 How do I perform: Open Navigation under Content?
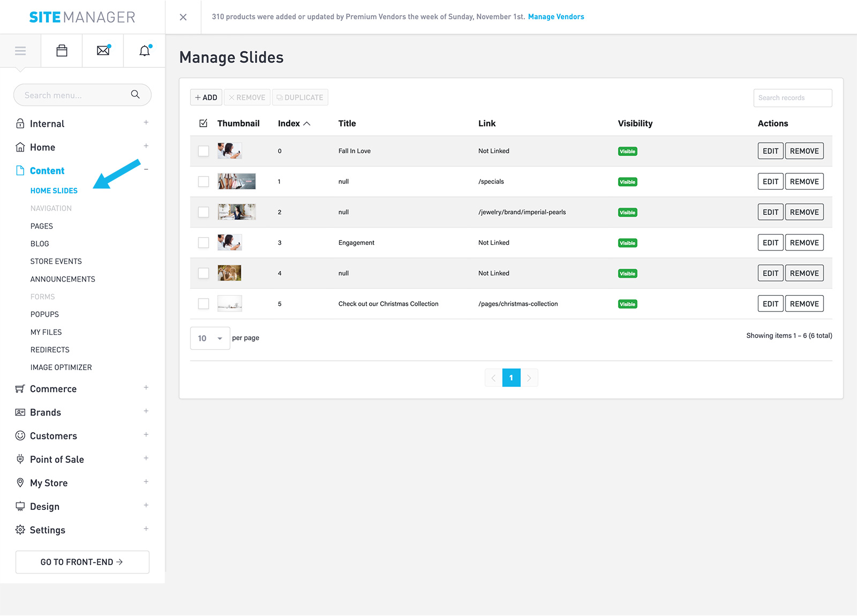pos(51,208)
